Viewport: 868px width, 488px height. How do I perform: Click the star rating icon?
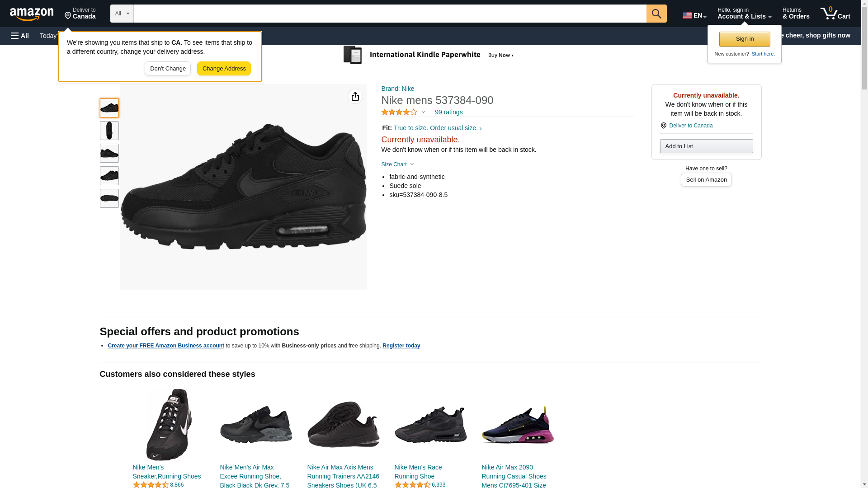[399, 112]
